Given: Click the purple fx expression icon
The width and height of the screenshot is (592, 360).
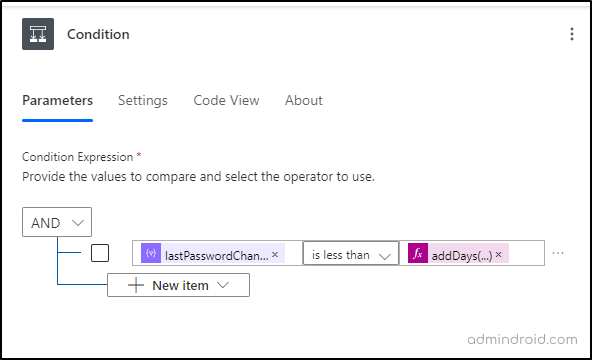Looking at the screenshot, I should (418, 254).
